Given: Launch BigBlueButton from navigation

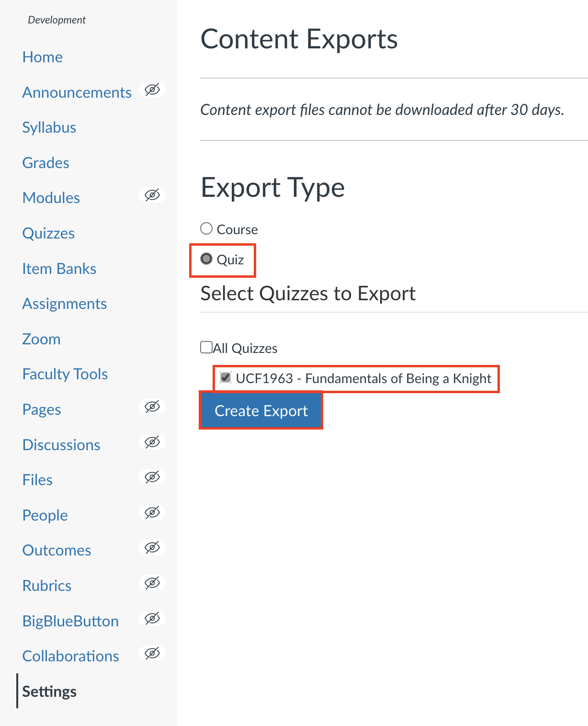Looking at the screenshot, I should 70,621.
